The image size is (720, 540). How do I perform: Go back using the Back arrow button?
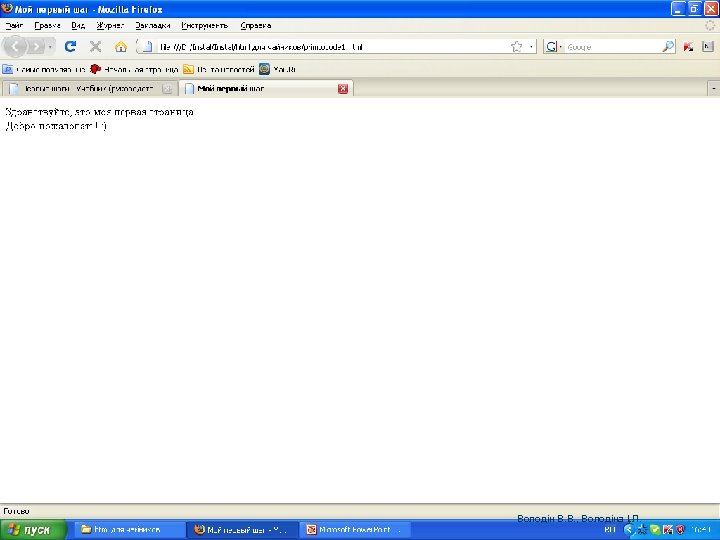(x=15, y=46)
